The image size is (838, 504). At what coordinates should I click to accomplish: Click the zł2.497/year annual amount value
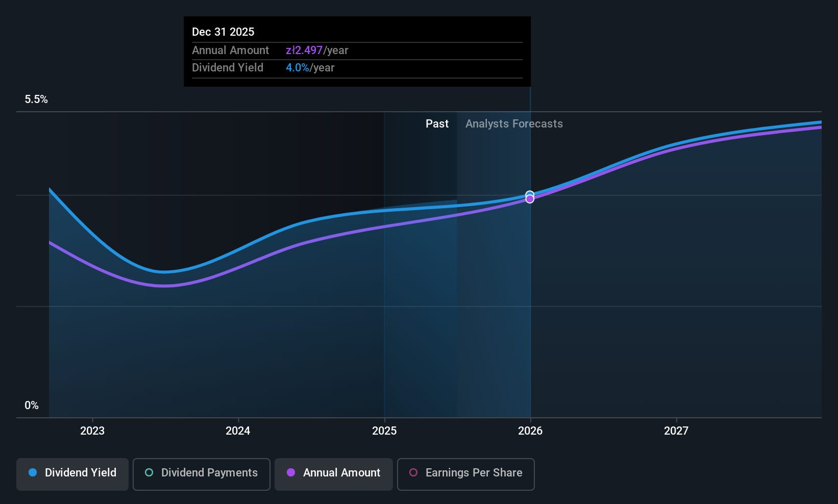tap(317, 50)
